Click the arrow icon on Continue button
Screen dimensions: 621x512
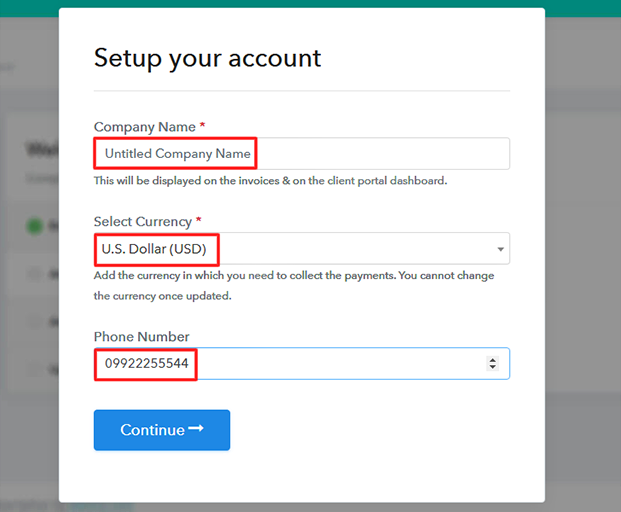(196, 429)
